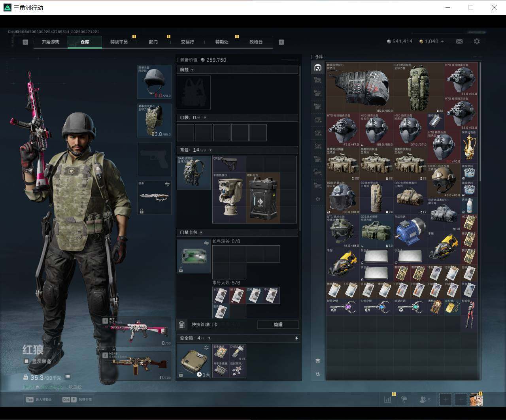Click the 长弓溪谷: 0/6 label
This screenshot has height=420, width=506.
(x=226, y=241)
